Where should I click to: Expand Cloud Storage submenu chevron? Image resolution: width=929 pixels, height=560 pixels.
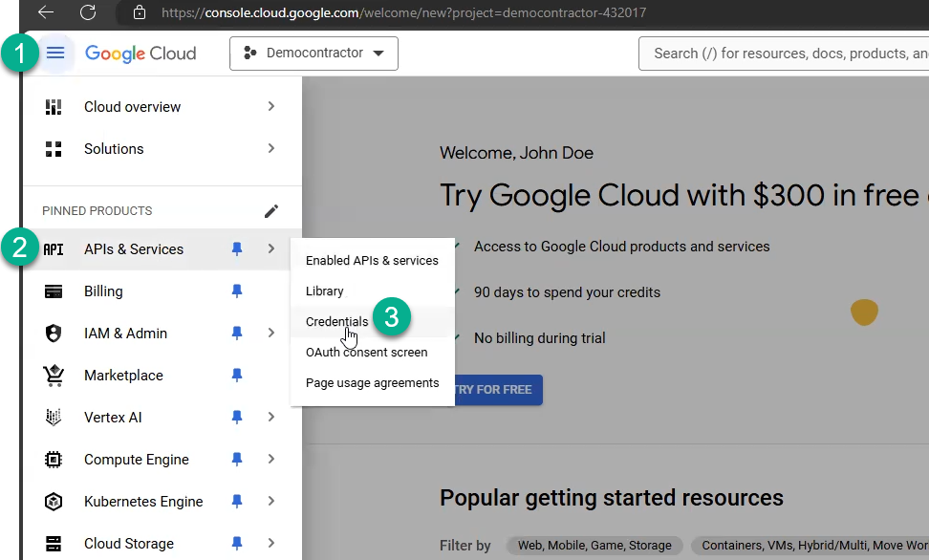[270, 543]
